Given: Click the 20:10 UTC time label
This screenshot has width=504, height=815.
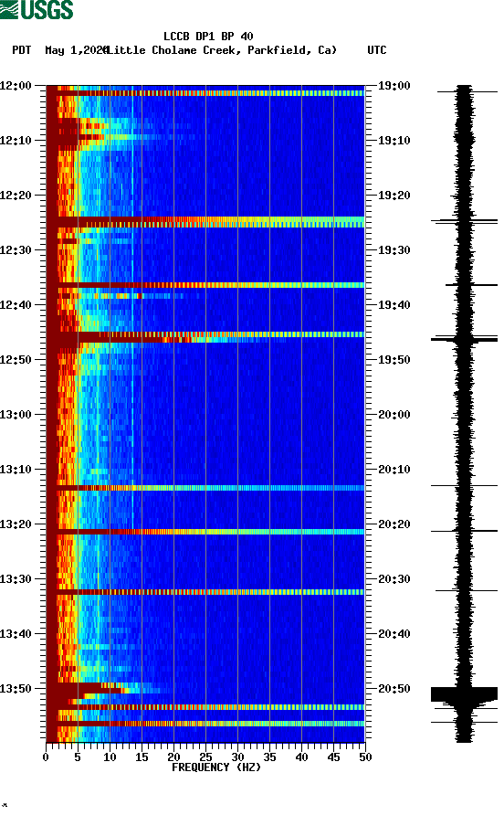Looking at the screenshot, I should click(x=394, y=470).
